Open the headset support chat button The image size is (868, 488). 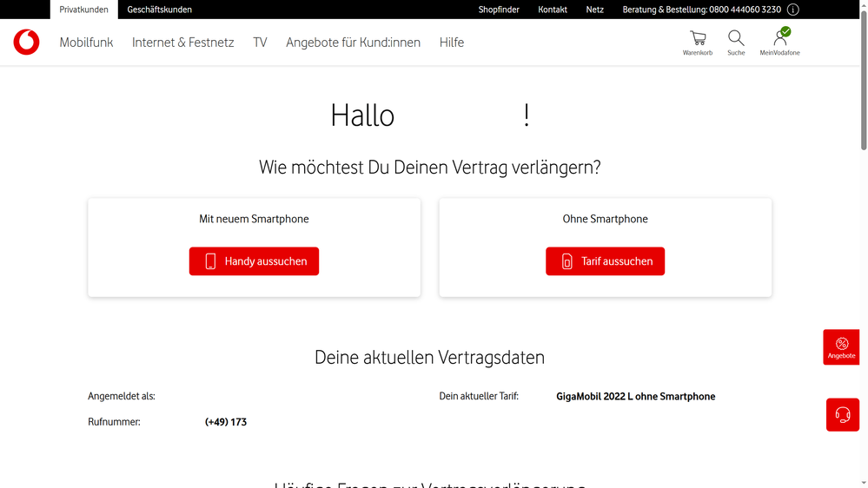point(843,414)
